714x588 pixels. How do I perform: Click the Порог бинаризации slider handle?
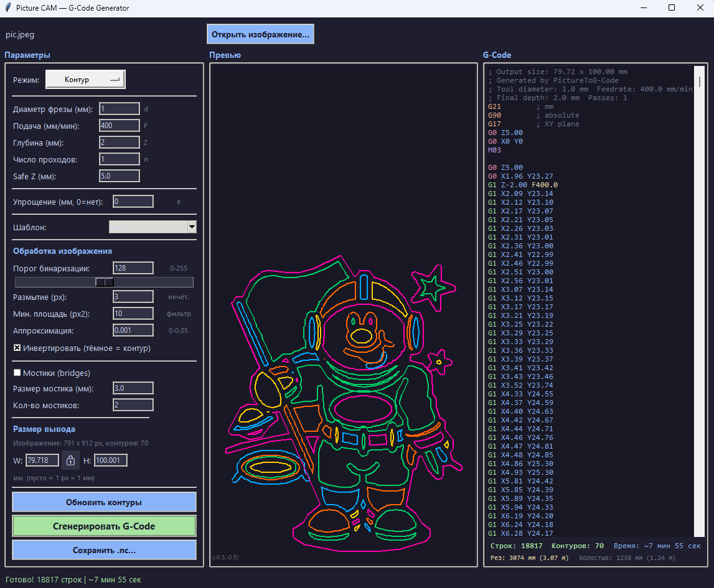click(105, 282)
